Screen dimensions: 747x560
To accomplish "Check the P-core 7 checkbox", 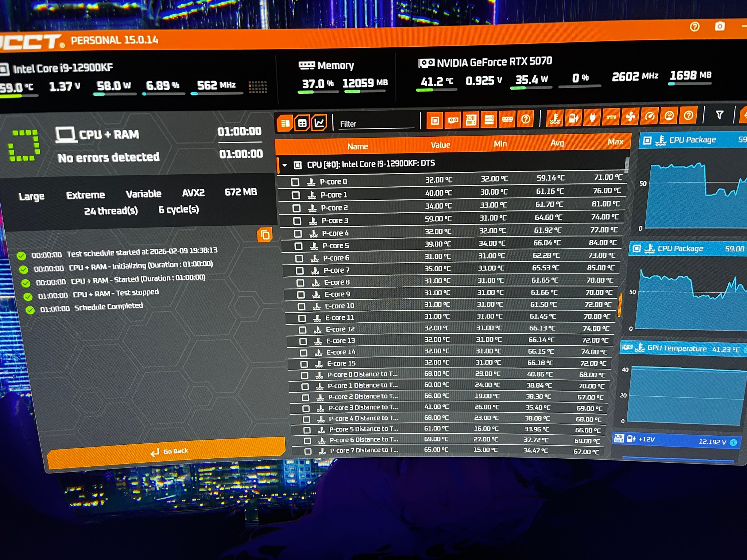I will (x=299, y=271).
